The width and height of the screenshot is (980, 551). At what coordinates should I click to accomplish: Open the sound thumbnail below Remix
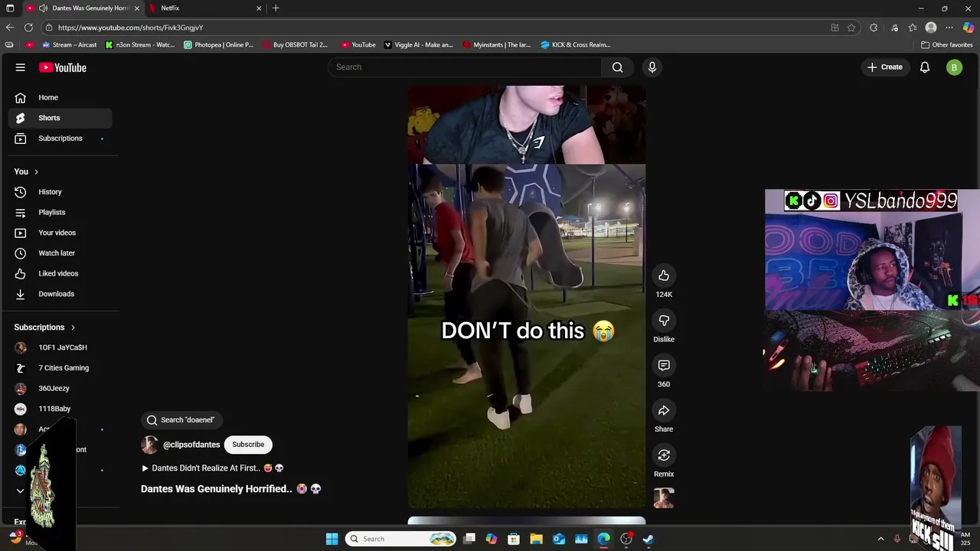click(664, 498)
